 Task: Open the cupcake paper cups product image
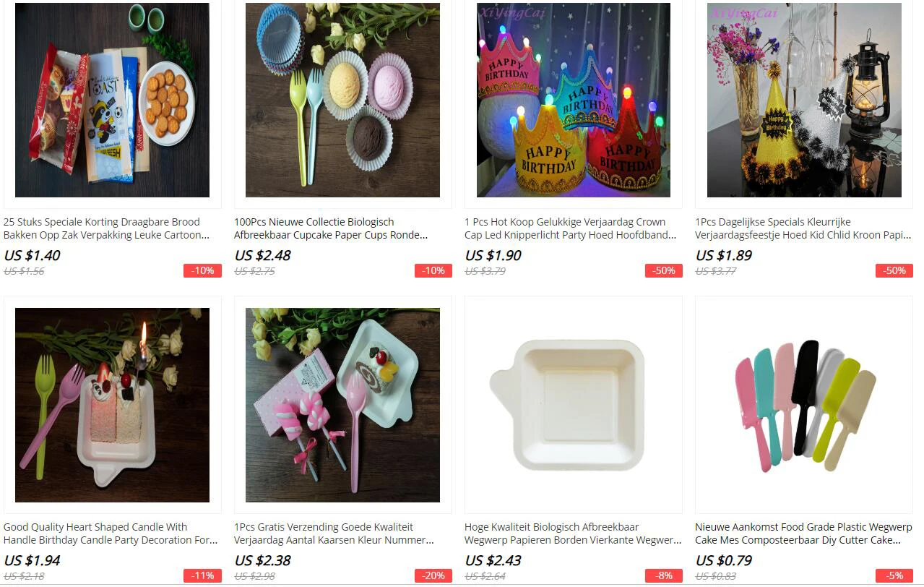click(342, 100)
